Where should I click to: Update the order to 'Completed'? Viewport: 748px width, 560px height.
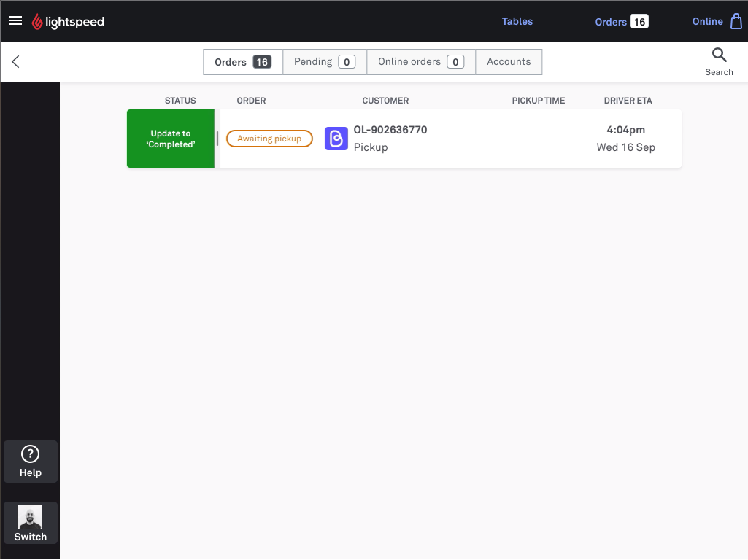[171, 139]
